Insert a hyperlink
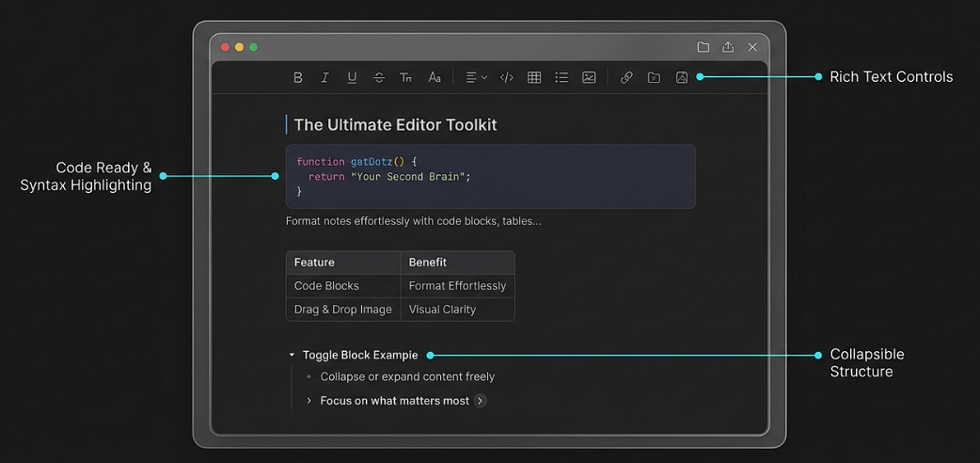This screenshot has height=463, width=980. click(626, 78)
